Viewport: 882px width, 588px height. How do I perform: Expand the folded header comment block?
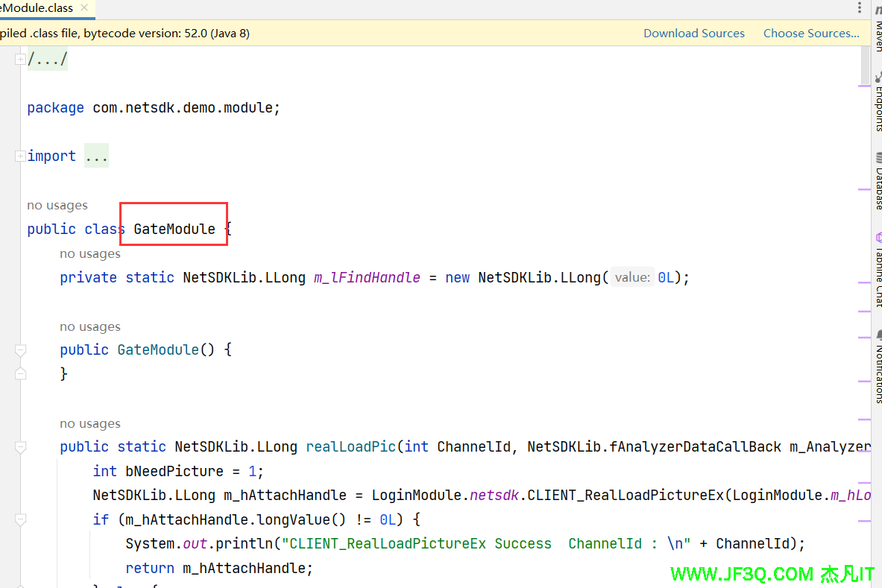point(20,59)
